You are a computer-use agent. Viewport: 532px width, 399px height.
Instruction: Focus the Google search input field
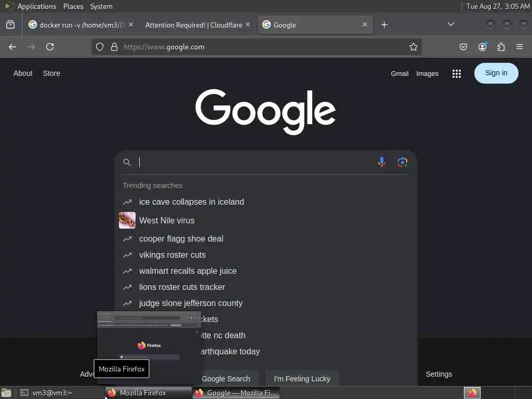click(x=256, y=162)
